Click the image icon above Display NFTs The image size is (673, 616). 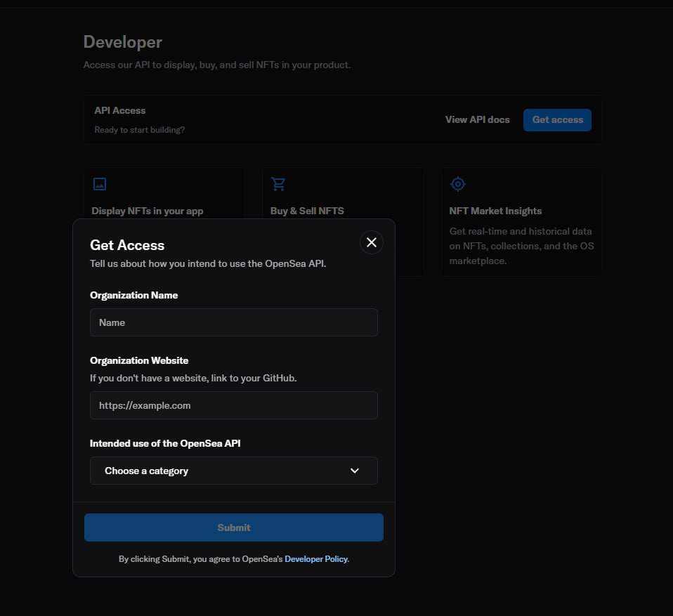[x=100, y=184]
